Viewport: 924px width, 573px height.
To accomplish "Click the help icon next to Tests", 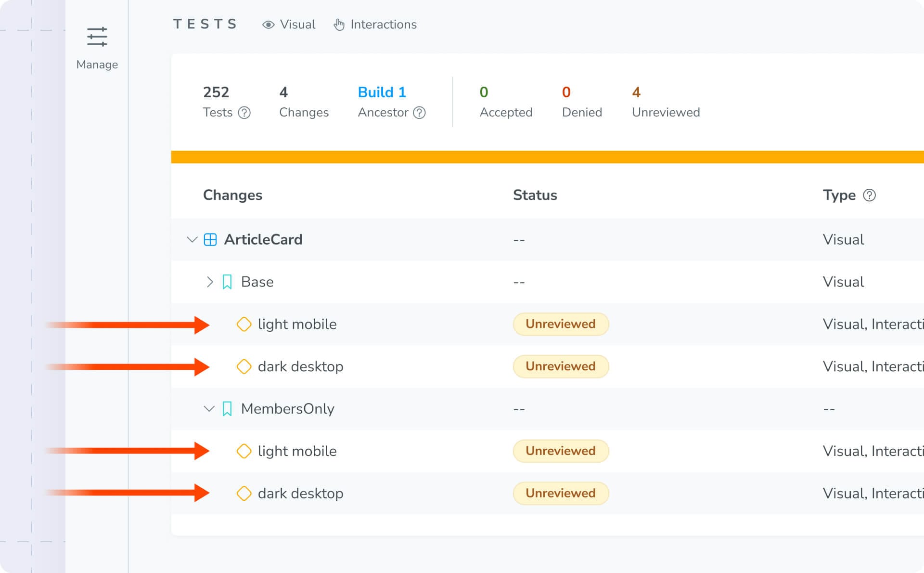I will [x=244, y=113].
